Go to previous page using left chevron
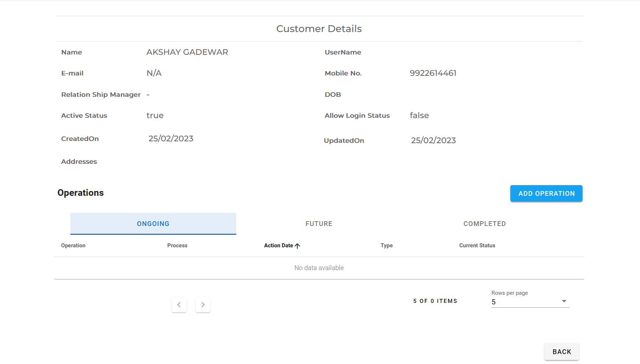This screenshot has width=640, height=364. tap(179, 304)
